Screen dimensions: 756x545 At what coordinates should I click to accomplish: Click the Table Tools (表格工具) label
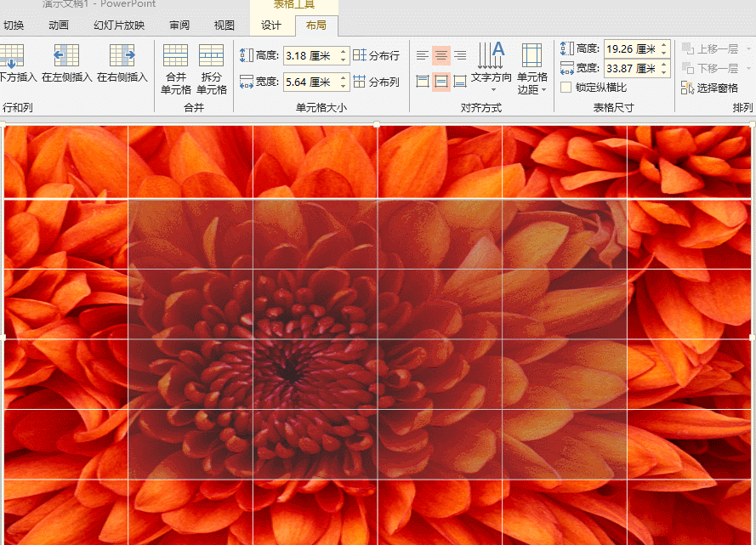(293, 5)
